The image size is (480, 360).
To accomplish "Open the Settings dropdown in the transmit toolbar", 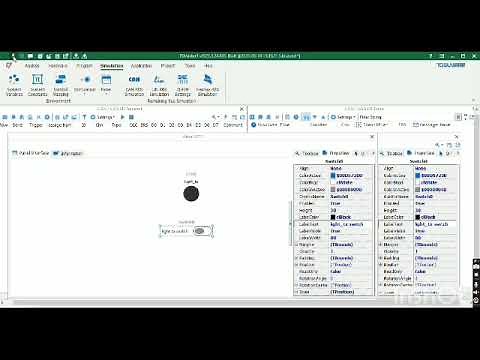I will 103,117.
